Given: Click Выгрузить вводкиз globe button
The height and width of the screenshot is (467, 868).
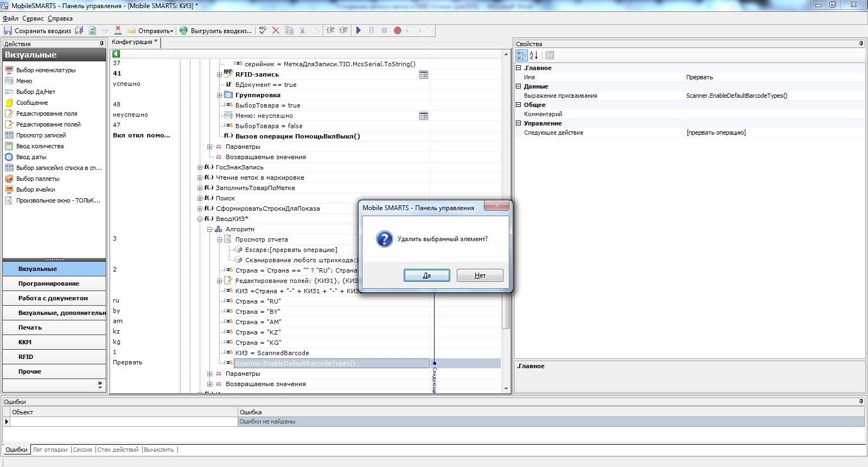Looking at the screenshot, I should [215, 31].
